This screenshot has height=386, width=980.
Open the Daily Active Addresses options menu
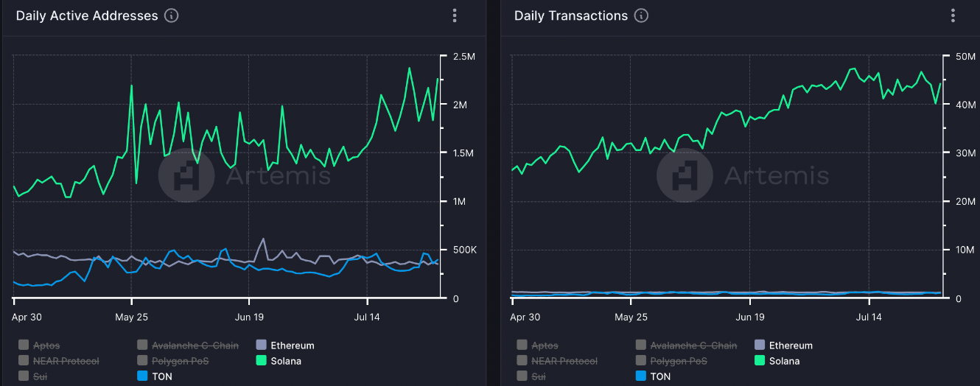click(x=455, y=15)
